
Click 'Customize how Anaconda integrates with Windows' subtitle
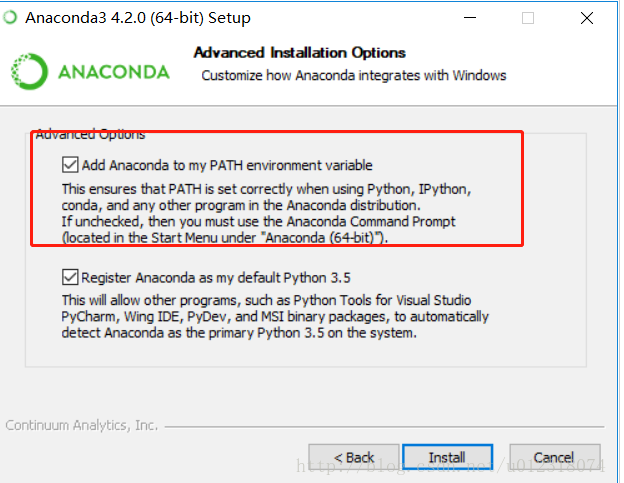[354, 76]
